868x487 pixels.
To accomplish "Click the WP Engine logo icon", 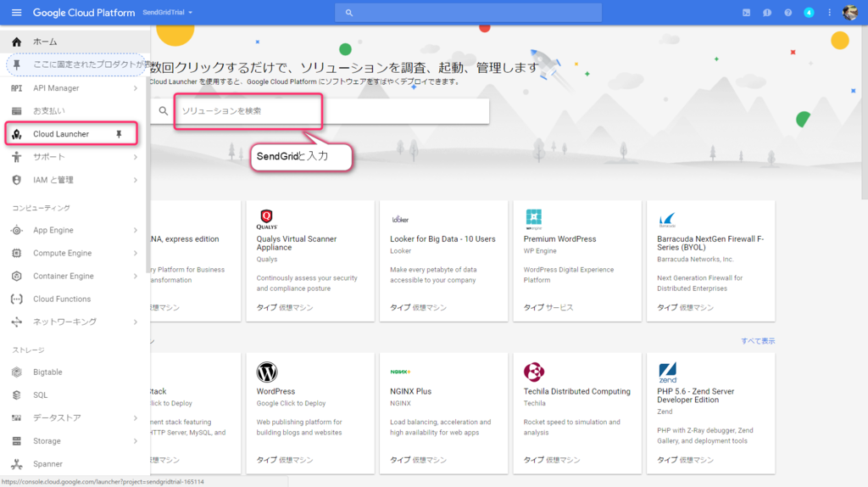I will pyautogui.click(x=534, y=219).
